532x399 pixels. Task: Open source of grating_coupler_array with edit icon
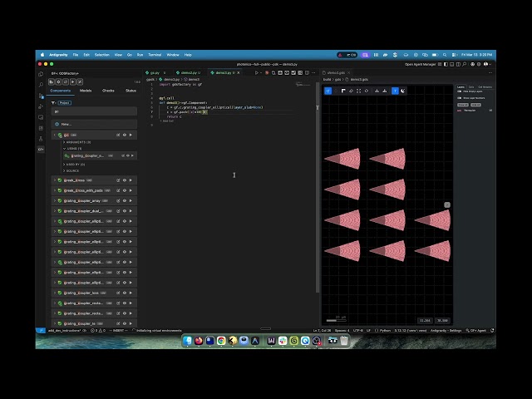(118, 201)
